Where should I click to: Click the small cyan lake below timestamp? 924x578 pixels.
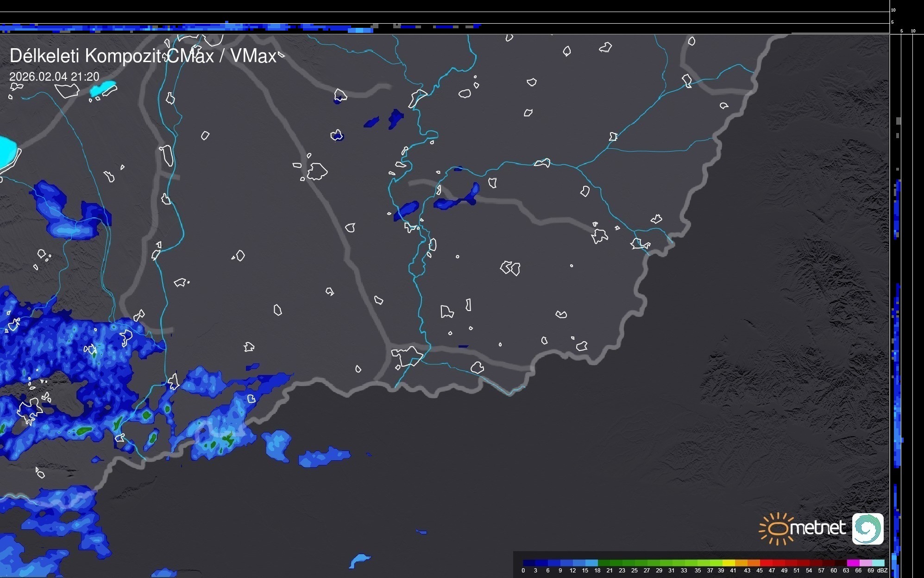pos(103,88)
